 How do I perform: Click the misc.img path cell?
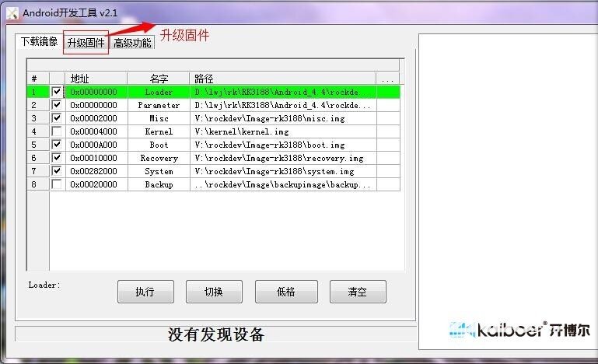point(283,118)
